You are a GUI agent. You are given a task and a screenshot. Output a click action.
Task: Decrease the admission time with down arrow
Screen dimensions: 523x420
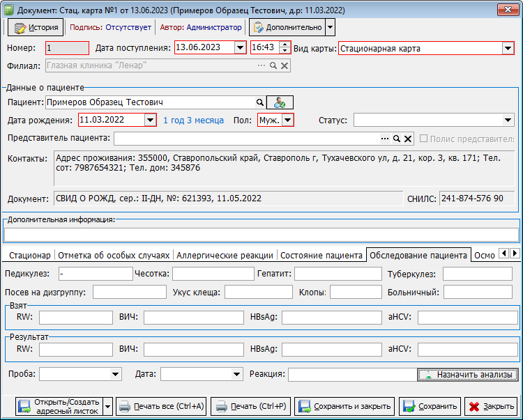[x=285, y=51]
